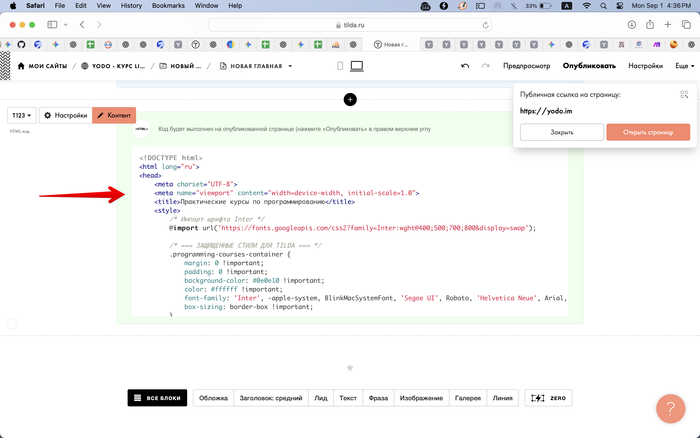This screenshot has height=438, width=700.
Task: Click the redo arrow in Tilda toolbar
Action: [x=486, y=66]
